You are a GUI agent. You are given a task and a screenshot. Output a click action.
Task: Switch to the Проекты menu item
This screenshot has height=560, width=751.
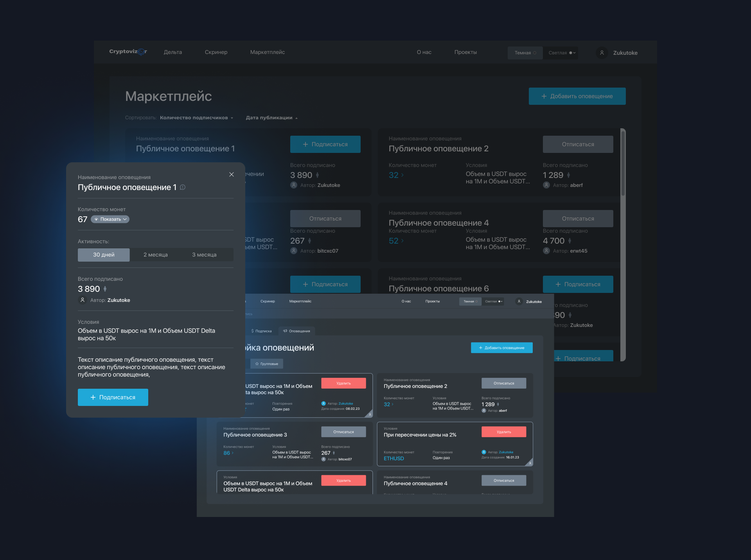tap(465, 52)
